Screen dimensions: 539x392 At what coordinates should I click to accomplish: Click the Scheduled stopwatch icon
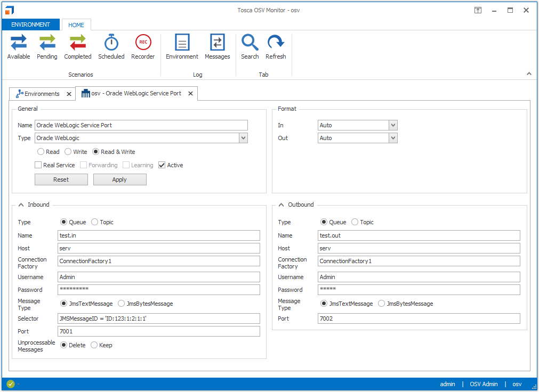(x=111, y=43)
